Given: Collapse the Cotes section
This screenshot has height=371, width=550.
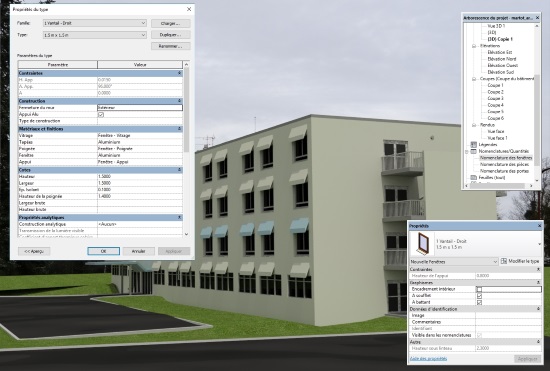Looking at the screenshot, I should tap(179, 170).
